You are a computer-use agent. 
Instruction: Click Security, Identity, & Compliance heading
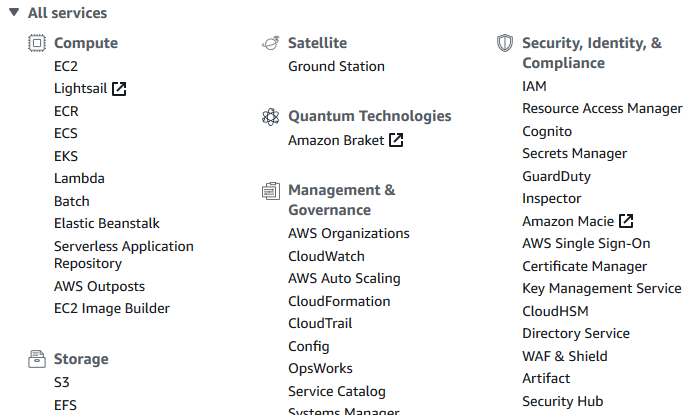click(x=592, y=53)
